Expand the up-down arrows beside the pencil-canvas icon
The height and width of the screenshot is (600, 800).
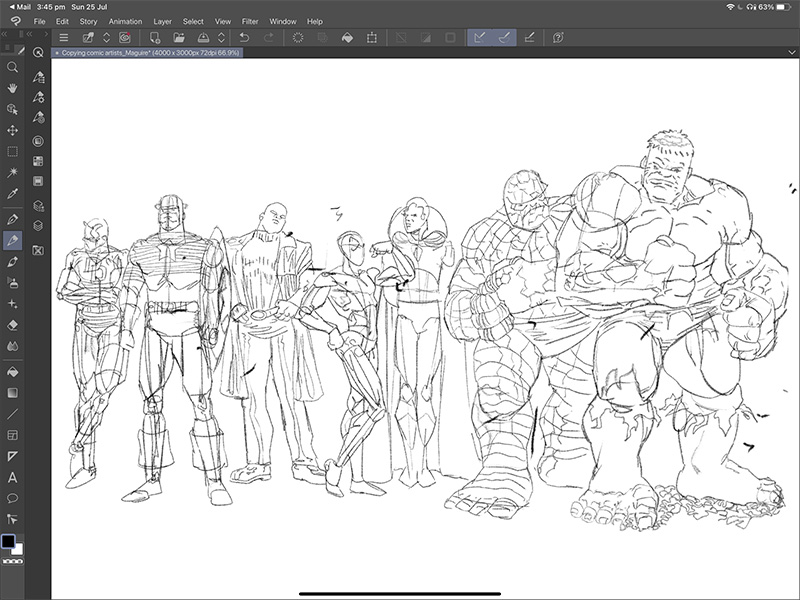coord(107,37)
